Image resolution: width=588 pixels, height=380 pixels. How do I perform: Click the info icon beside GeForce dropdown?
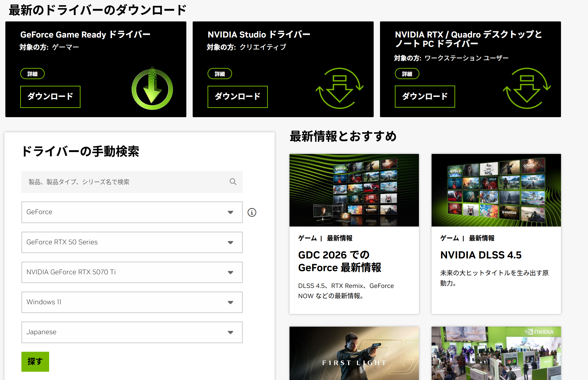point(252,212)
